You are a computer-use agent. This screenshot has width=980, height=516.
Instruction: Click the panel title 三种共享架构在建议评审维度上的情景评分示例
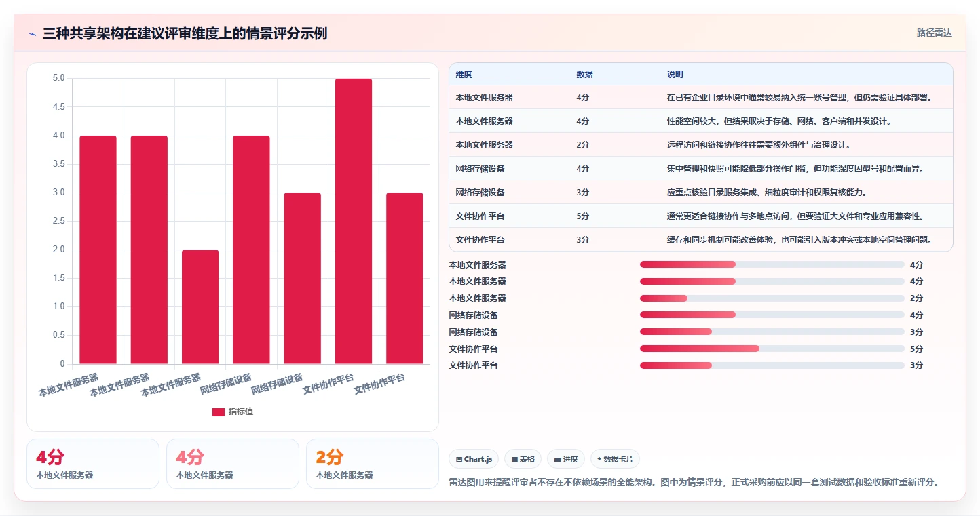(x=185, y=34)
